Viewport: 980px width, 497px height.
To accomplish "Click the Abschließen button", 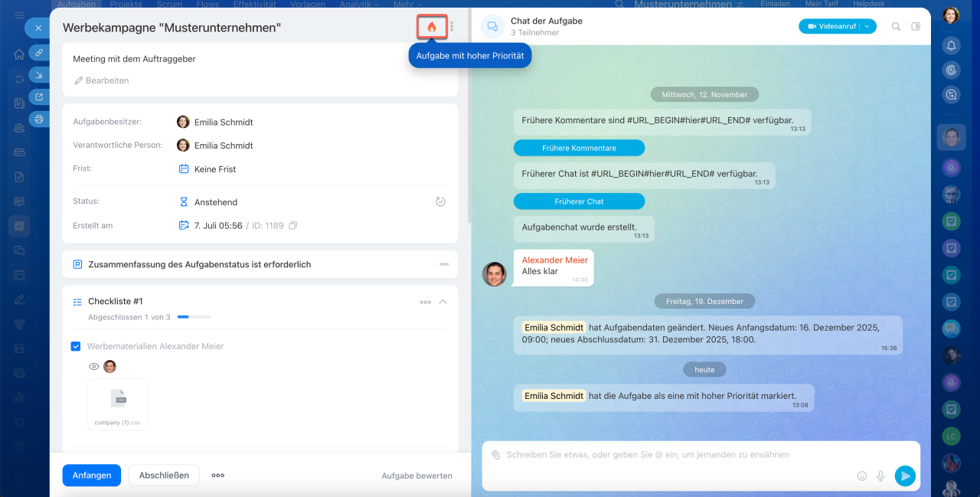I will pos(164,476).
